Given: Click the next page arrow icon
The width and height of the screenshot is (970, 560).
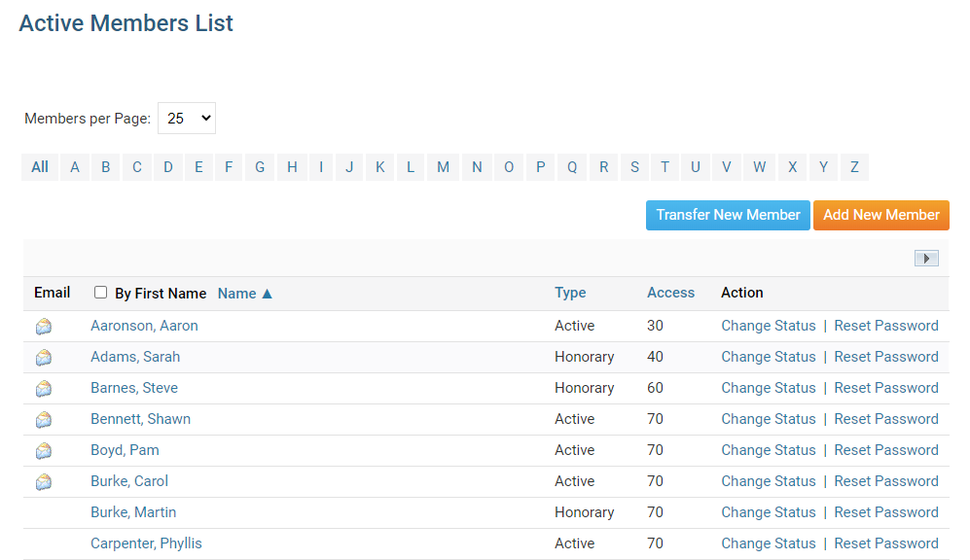Looking at the screenshot, I should tap(926, 258).
